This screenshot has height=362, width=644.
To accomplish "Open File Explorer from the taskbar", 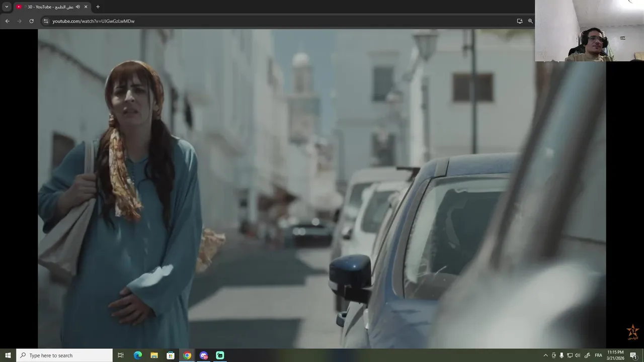I will (x=154, y=355).
